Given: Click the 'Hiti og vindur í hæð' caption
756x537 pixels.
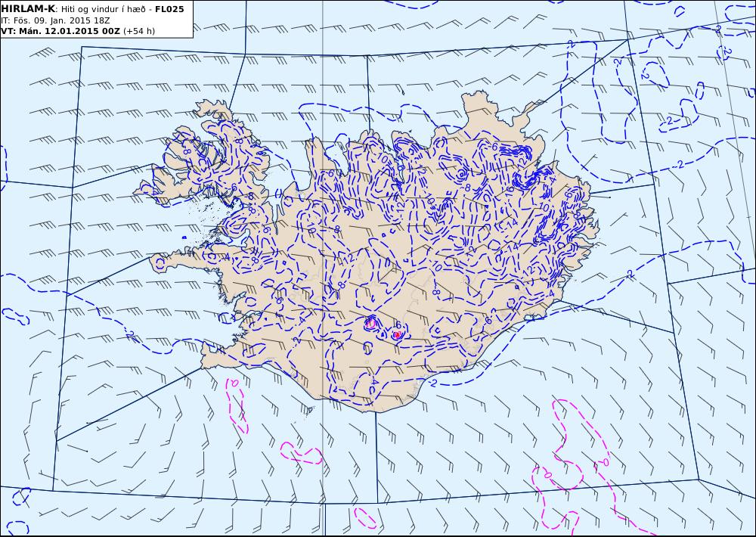Looking at the screenshot, I should point(103,10).
